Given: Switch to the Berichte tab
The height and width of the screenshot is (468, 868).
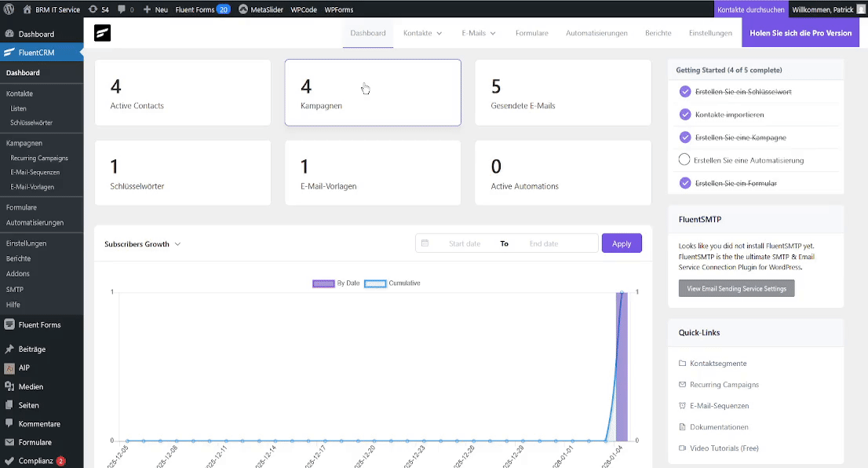Looking at the screenshot, I should tap(658, 33).
